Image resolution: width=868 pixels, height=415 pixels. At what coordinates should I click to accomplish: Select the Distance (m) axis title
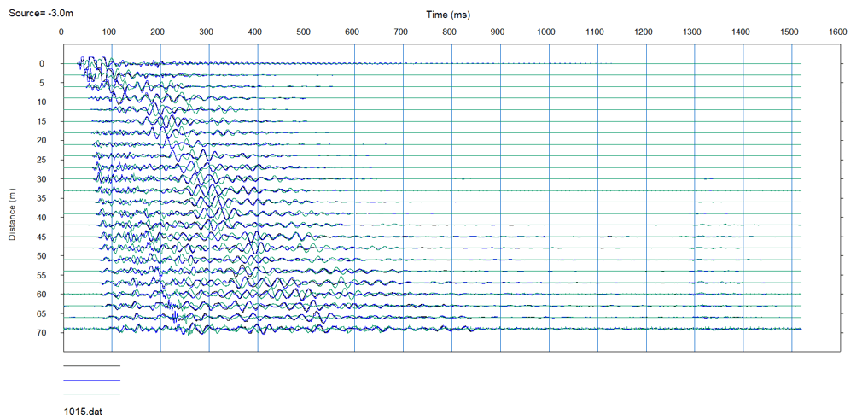(13, 216)
